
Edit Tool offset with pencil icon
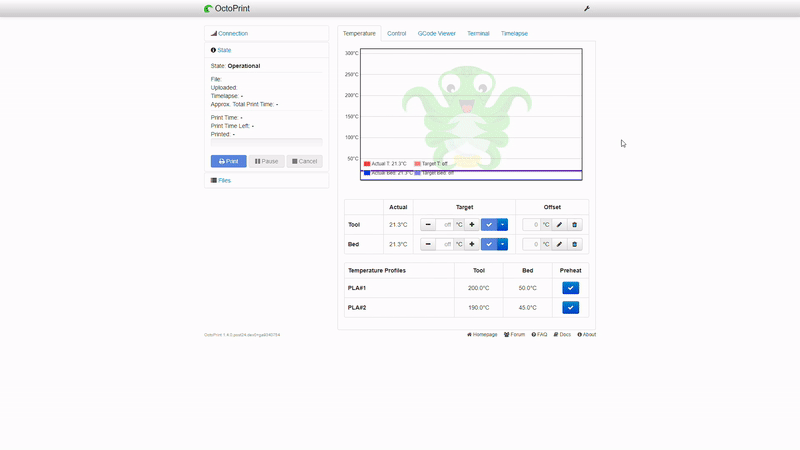pyautogui.click(x=559, y=224)
